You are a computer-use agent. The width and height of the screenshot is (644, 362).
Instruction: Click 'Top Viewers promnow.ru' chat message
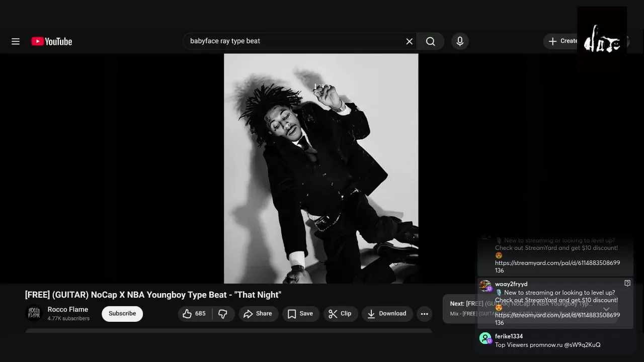pyautogui.click(x=547, y=345)
